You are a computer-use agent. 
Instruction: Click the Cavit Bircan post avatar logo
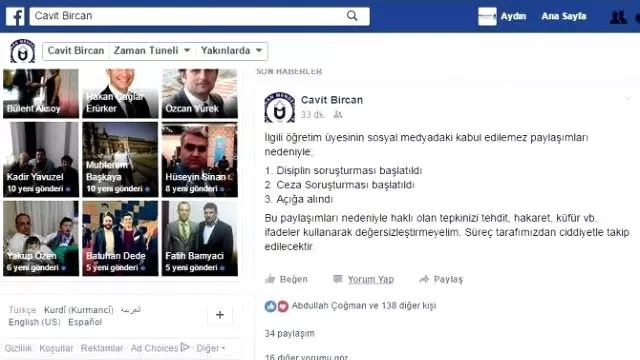pos(280,108)
